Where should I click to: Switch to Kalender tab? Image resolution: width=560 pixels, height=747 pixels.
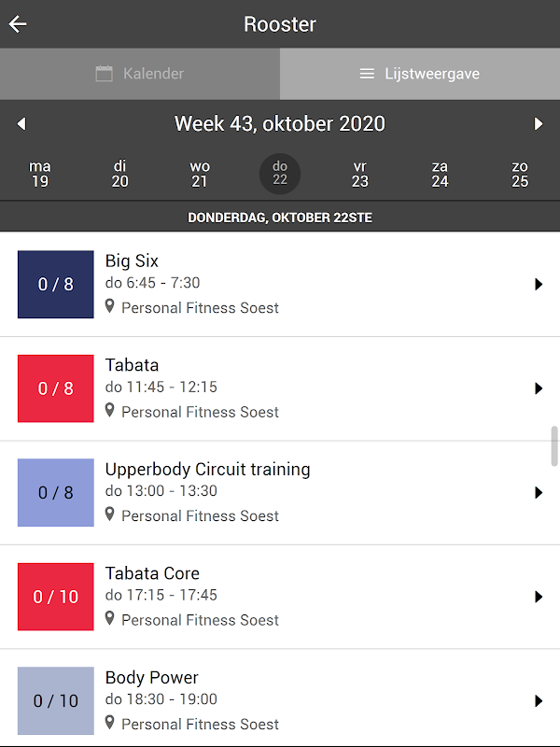140,74
